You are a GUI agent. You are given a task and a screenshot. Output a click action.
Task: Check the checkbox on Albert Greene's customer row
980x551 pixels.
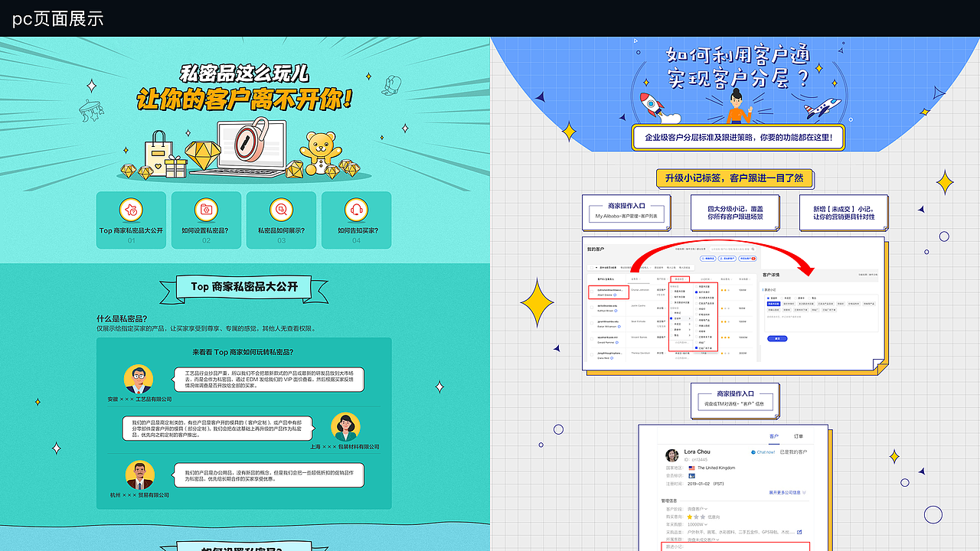click(592, 290)
